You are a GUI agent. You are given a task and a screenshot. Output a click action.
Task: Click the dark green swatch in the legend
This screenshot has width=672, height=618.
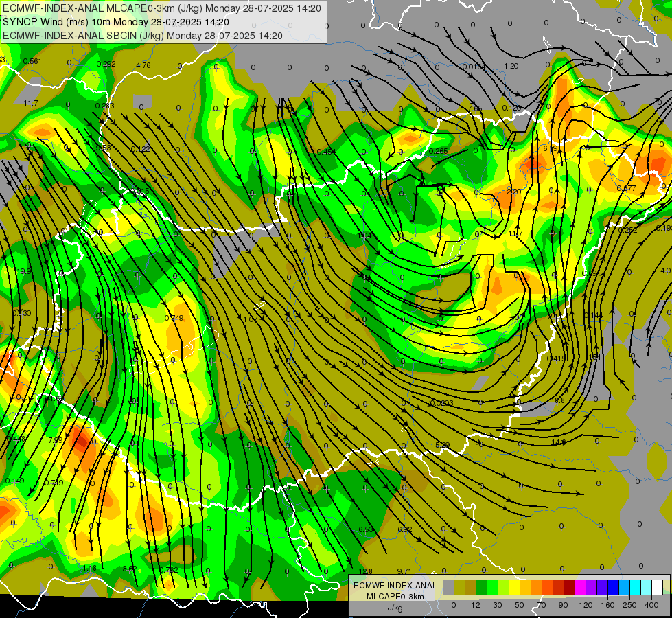(482, 587)
